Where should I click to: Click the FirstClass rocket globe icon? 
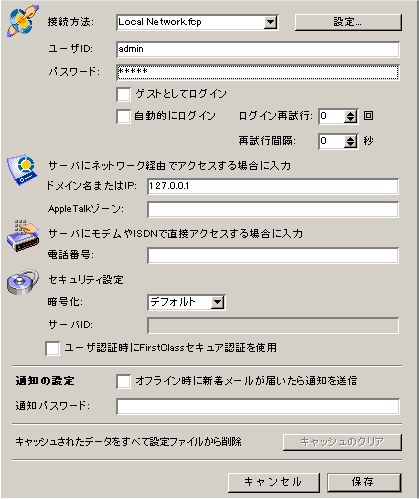coord(22,21)
